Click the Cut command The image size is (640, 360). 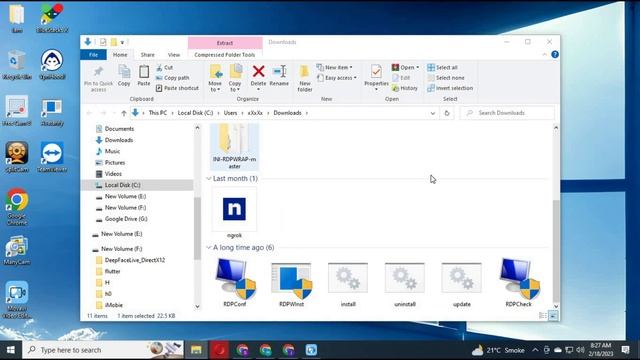point(164,67)
